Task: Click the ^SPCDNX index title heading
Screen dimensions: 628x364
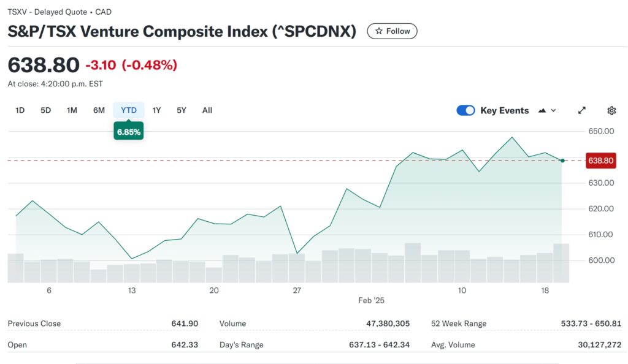Action: tap(183, 31)
